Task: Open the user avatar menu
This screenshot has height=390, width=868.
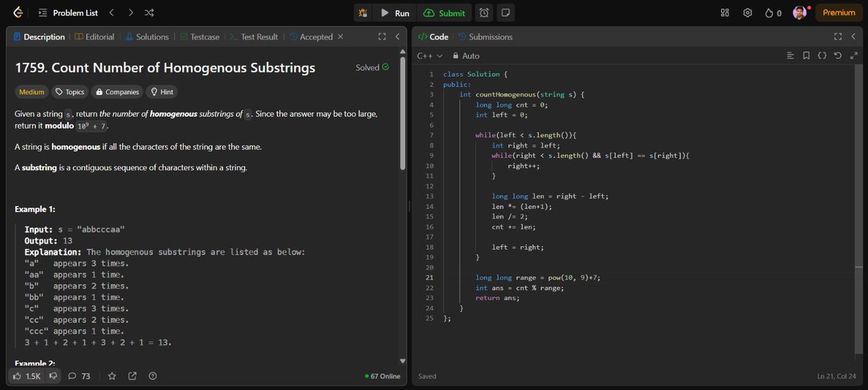Action: pos(799,13)
